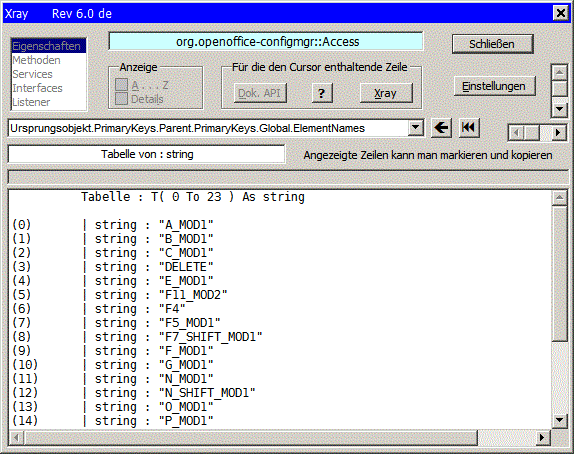Toggle the A...Z sort checkbox
574x454 pixels.
pos(122,85)
